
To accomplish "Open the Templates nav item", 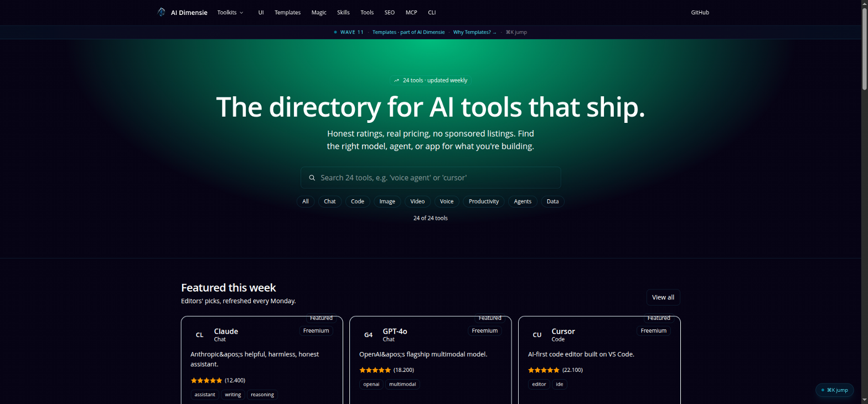I will 287,12.
